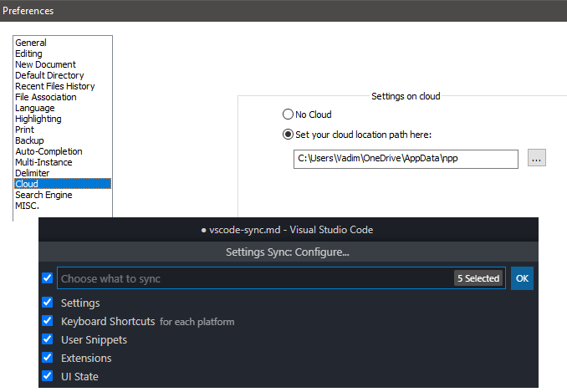
Task: Uncheck the Settings sync checkbox
Action: (48, 303)
